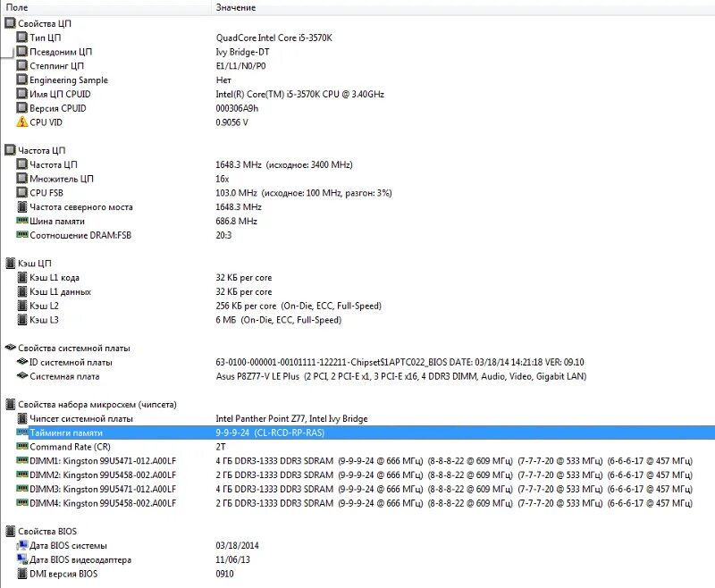Click the Поле column header
This screenshot has height=588, width=715.
(105, 7)
